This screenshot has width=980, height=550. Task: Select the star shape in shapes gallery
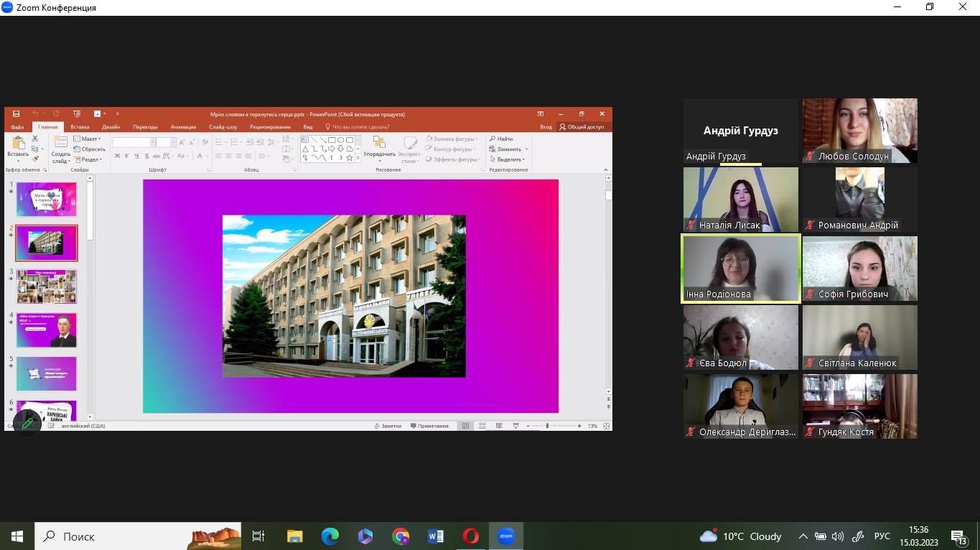350,158
